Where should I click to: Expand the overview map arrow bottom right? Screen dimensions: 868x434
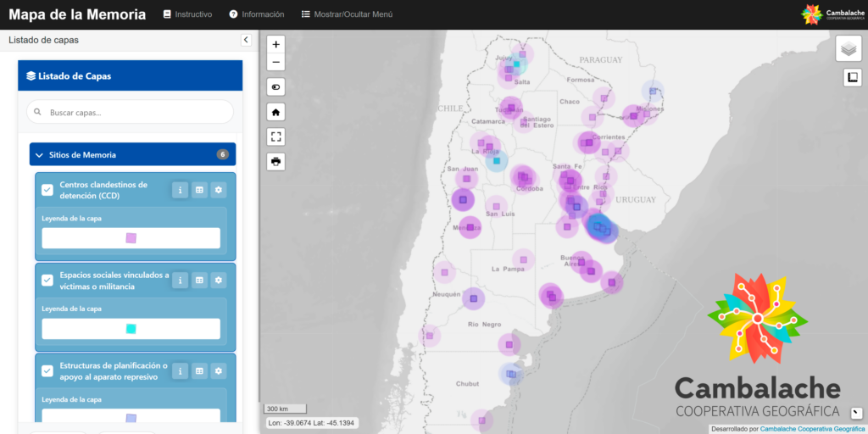[x=856, y=414]
